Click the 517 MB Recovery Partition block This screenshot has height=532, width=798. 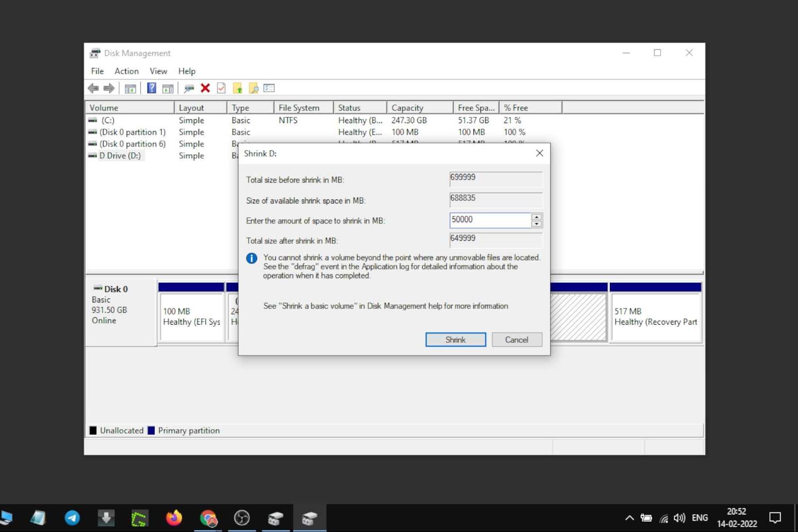[x=655, y=315]
